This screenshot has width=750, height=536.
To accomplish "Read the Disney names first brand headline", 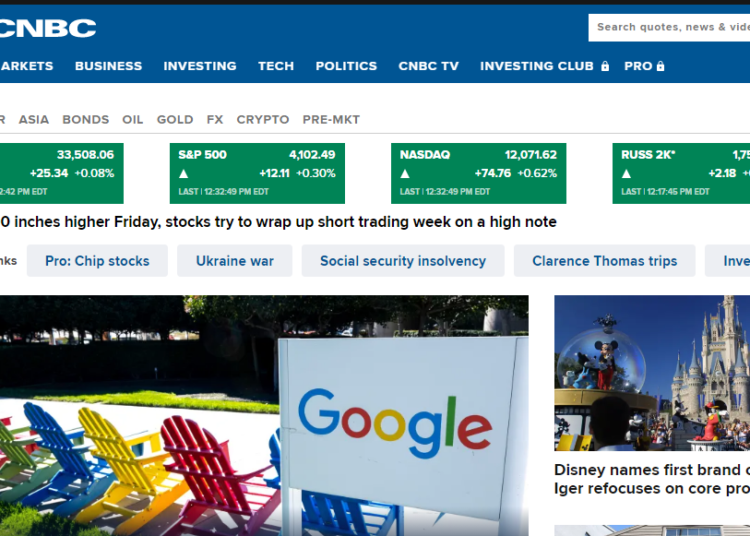I will [652, 479].
